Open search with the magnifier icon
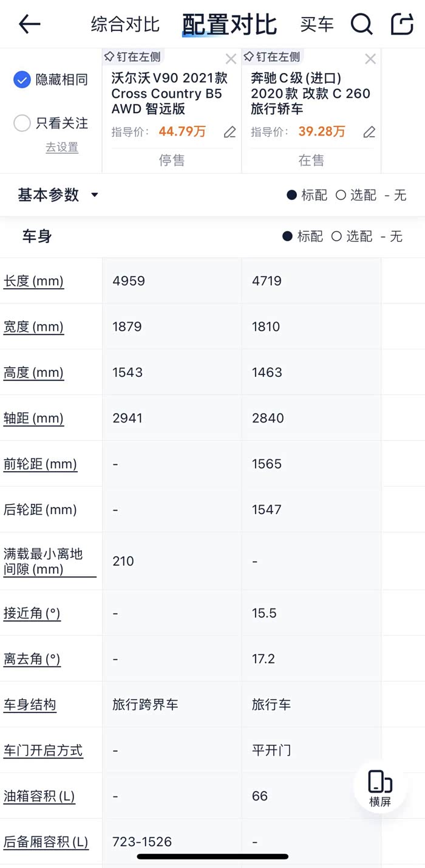The image size is (425, 868). point(361,24)
